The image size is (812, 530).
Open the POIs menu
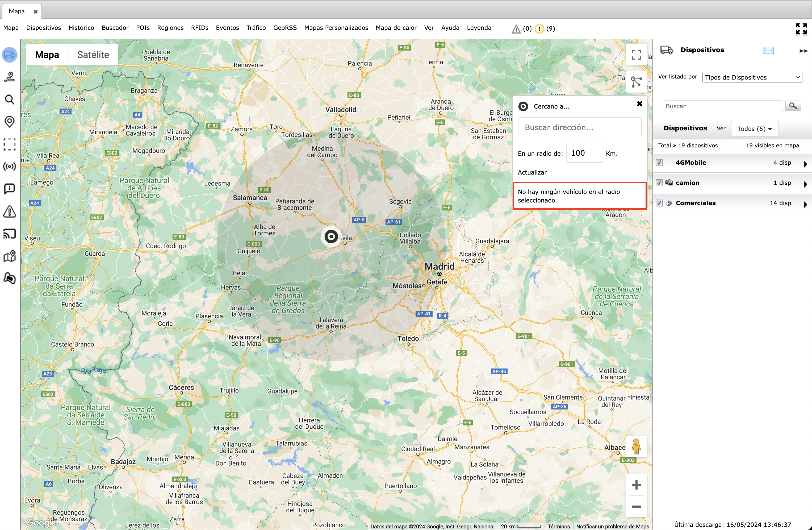tap(143, 28)
